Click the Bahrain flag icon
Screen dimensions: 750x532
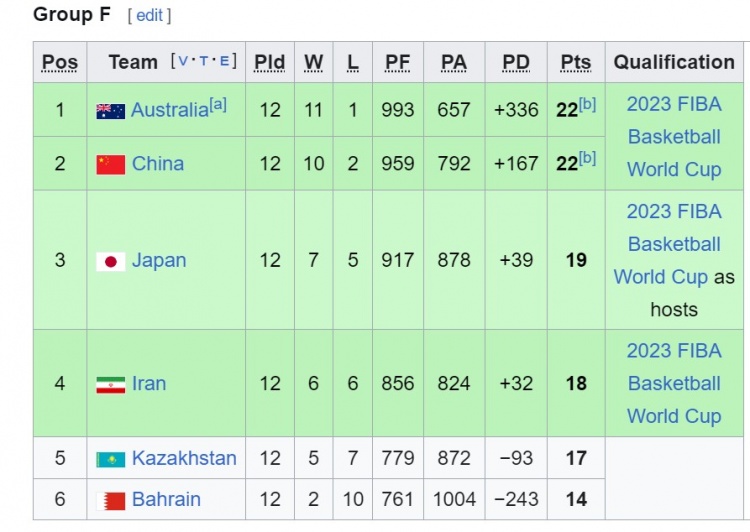tap(110, 500)
